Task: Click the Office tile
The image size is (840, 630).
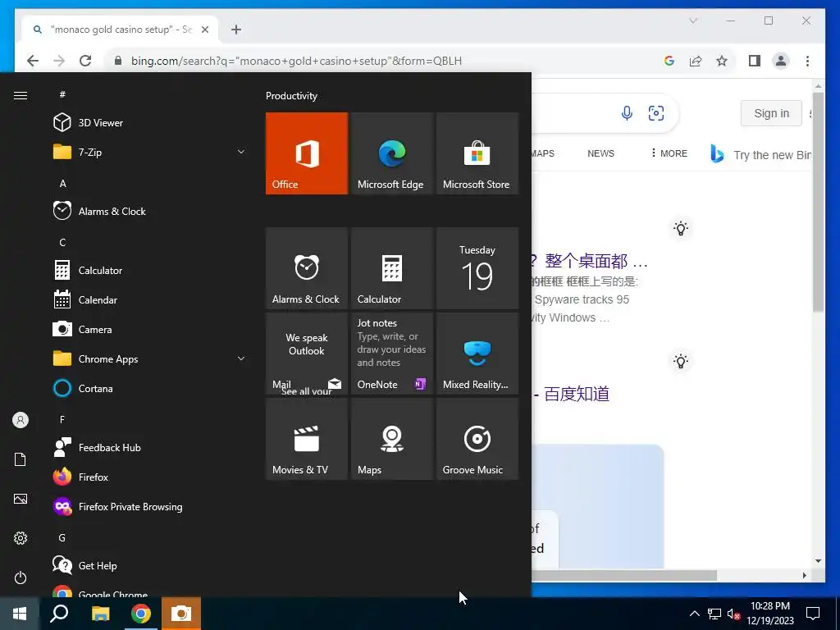Action: coord(307,153)
